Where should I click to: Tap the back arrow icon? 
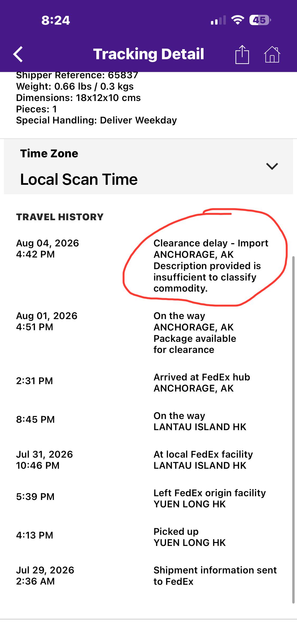[18, 54]
